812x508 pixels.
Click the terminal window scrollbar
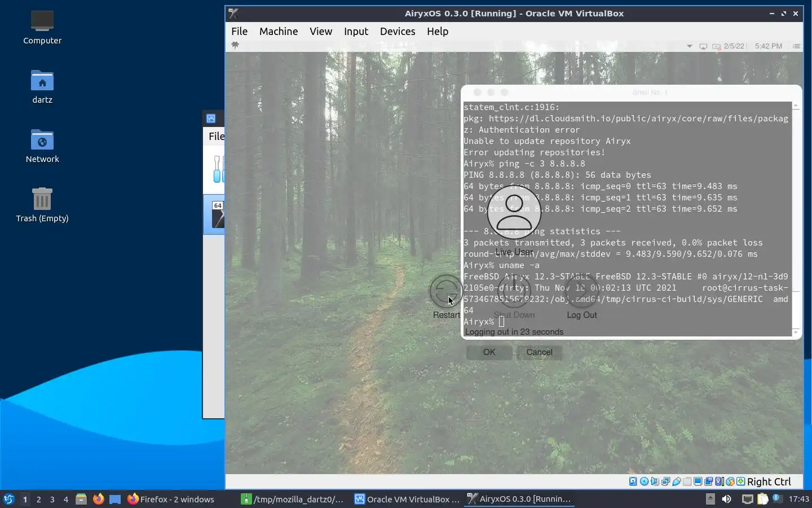coord(796,220)
